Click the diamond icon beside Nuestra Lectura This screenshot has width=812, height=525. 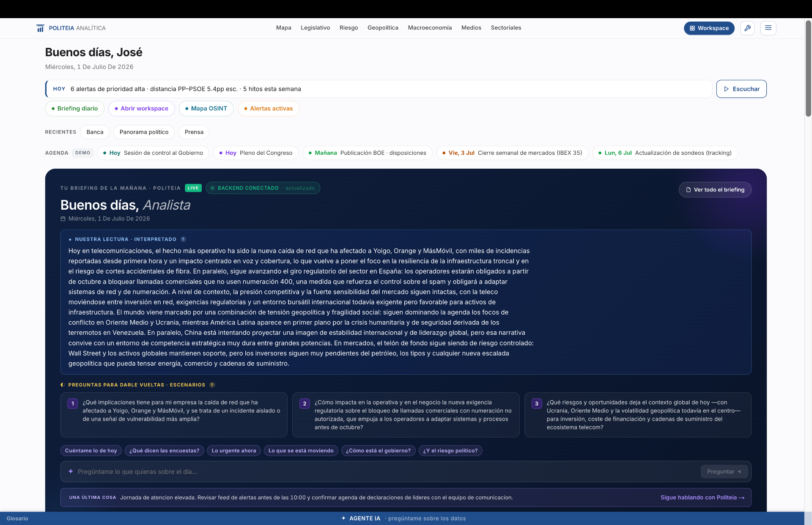tap(70, 239)
